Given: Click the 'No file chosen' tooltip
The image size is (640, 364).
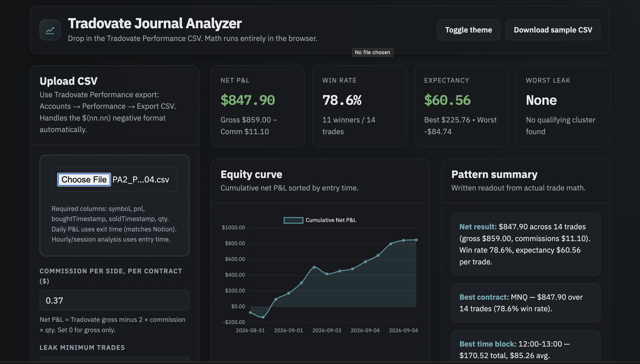Looking at the screenshot, I should 373,53.
